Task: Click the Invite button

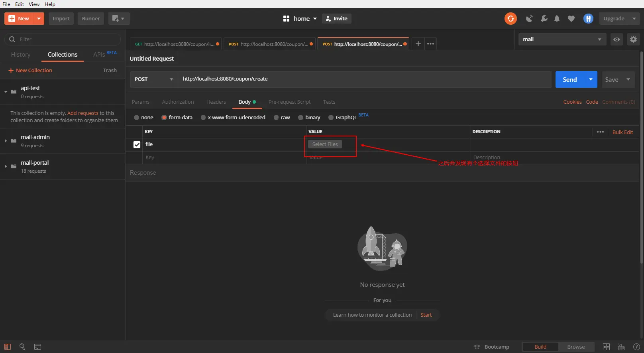Action: coord(337,18)
